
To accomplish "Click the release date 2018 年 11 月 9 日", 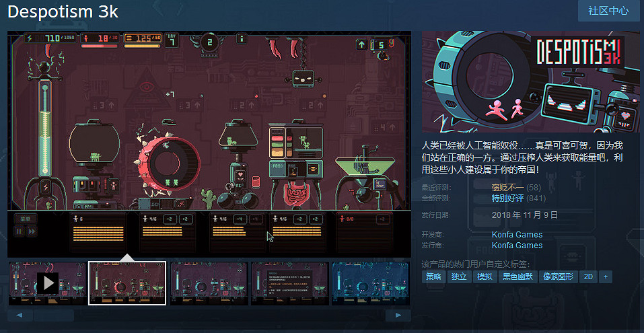I will click(525, 215).
